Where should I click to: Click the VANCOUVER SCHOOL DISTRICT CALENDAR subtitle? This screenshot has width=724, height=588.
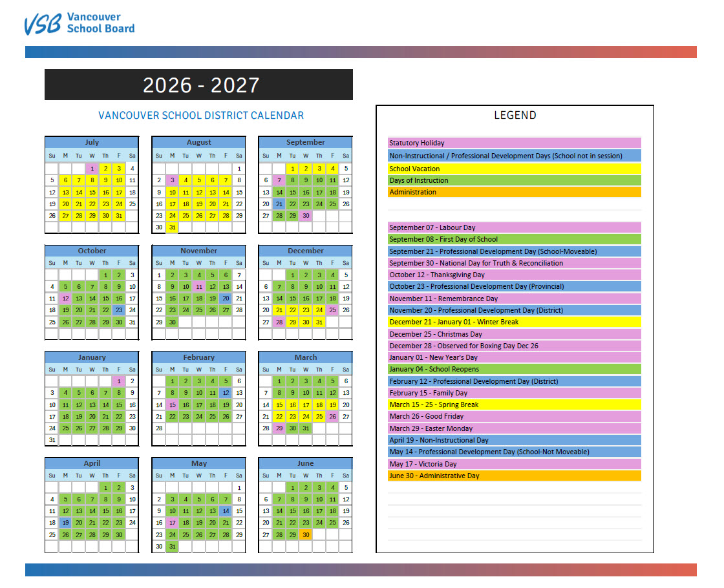point(200,115)
